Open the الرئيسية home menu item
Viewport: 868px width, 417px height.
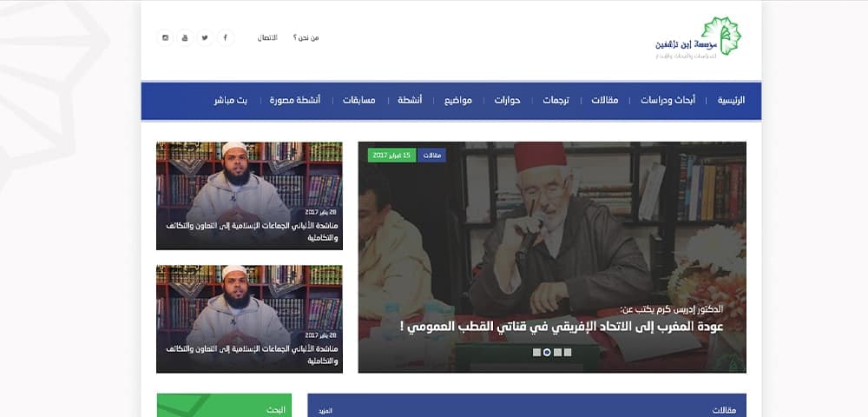[x=731, y=100]
